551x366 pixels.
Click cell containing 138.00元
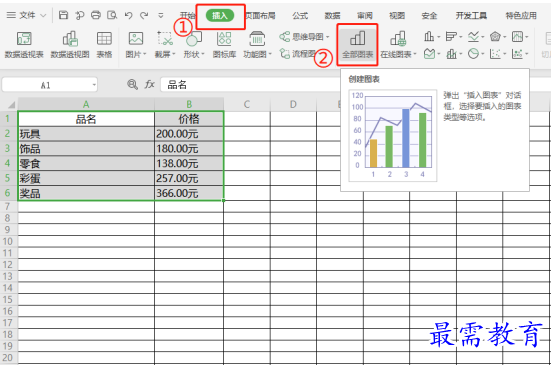click(189, 163)
